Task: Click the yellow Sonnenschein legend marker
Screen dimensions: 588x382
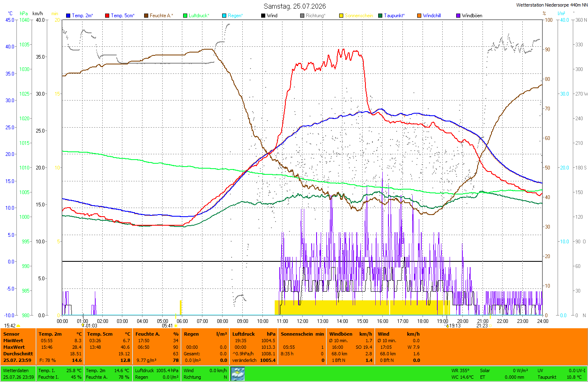Action: [x=341, y=16]
